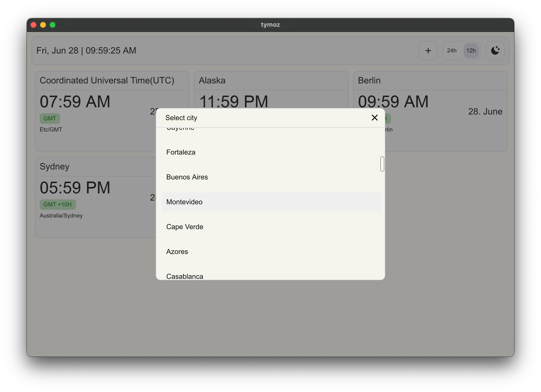This screenshot has width=541, height=392.
Task: Click the city list scrollbar thumb
Action: [382, 164]
